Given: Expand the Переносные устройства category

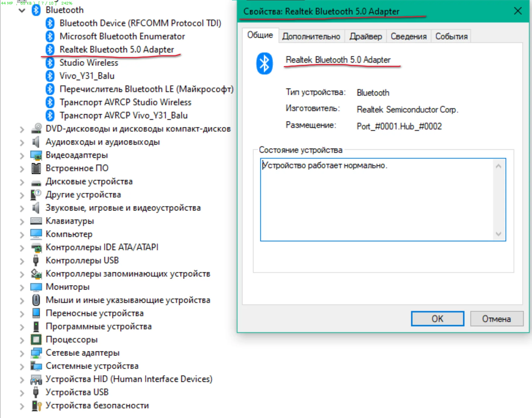Looking at the screenshot, I should (22, 314).
